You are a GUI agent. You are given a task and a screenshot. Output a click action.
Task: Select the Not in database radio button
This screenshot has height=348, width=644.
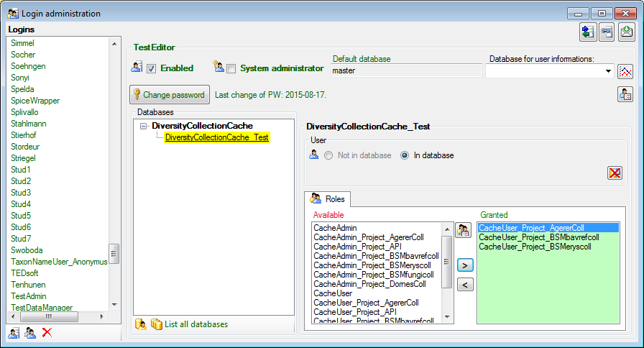tap(328, 155)
